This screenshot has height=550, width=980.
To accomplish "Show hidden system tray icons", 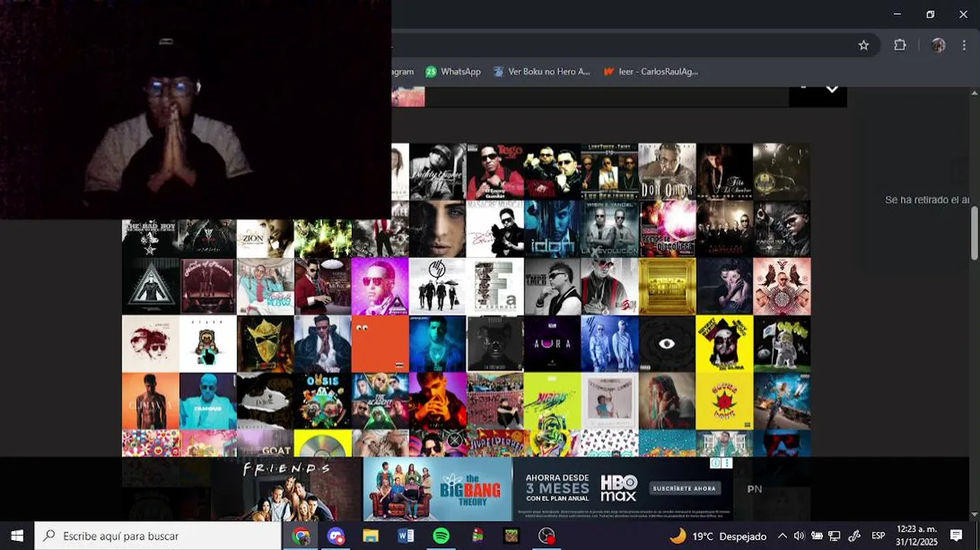I will (x=782, y=536).
